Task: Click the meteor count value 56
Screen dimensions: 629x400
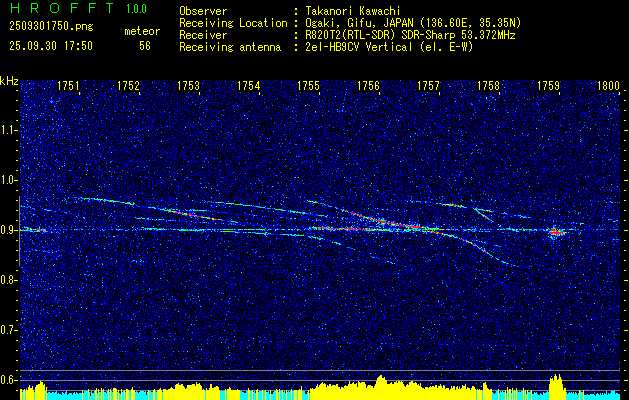Action: tap(145, 46)
